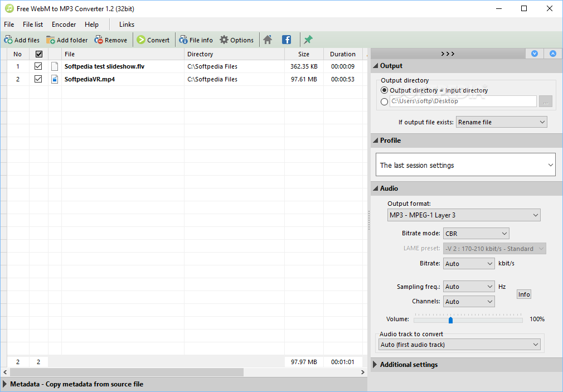Image resolution: width=563 pixels, height=392 pixels.
Task: Click the output path field C:\Users\softp\Desktop
Action: tap(463, 101)
